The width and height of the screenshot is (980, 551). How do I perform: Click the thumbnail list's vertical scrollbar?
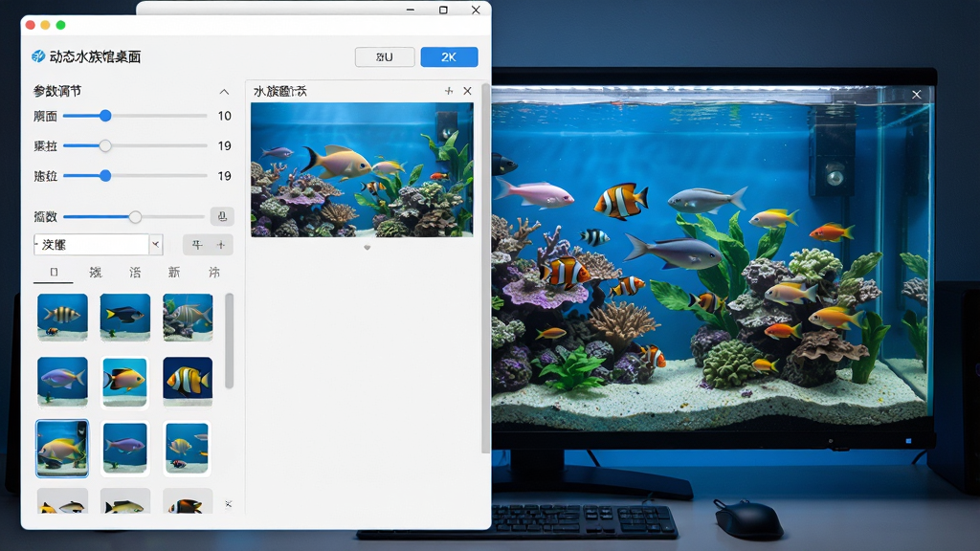[230, 342]
